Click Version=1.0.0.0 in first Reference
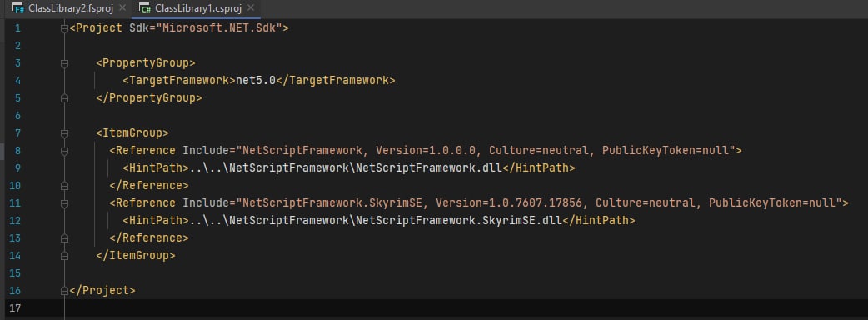The height and width of the screenshot is (320, 868). pos(427,151)
